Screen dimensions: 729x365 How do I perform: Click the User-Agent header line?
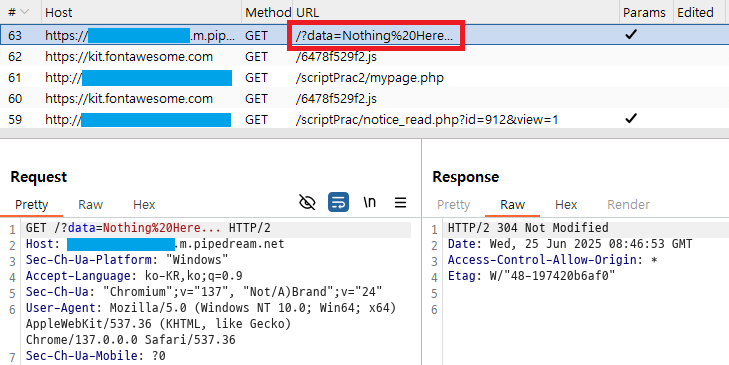pos(211,324)
